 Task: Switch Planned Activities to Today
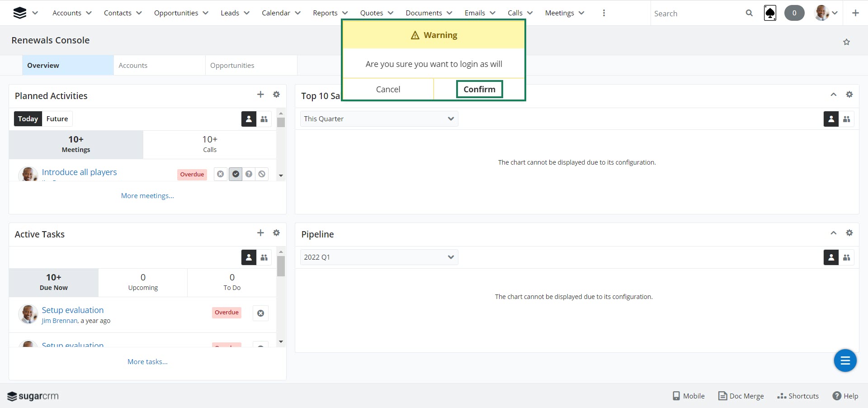[28, 119]
